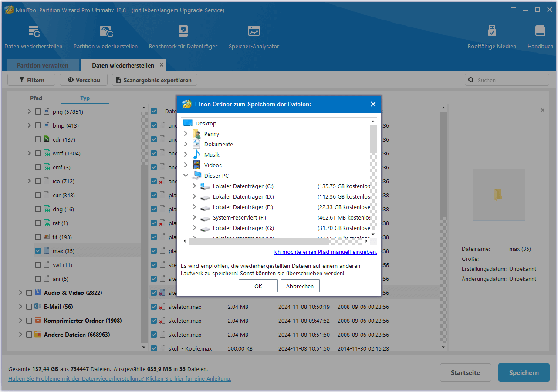Close the Daten wiederherstellen tab
This screenshot has height=392, width=558.
(162, 65)
